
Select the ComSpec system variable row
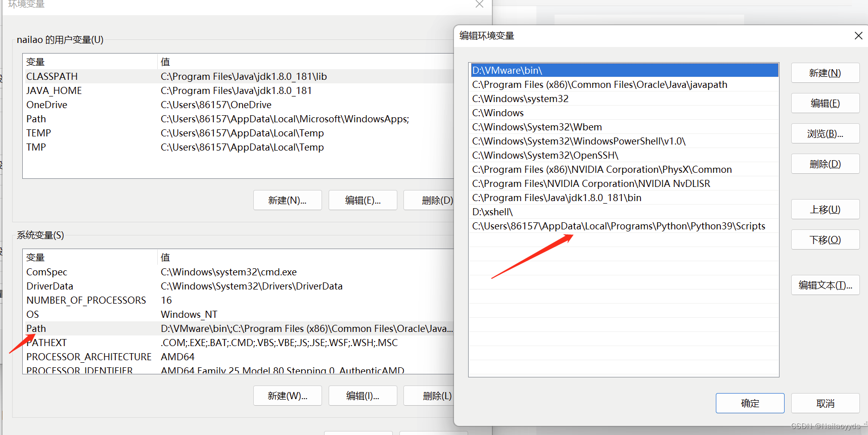(x=239, y=272)
